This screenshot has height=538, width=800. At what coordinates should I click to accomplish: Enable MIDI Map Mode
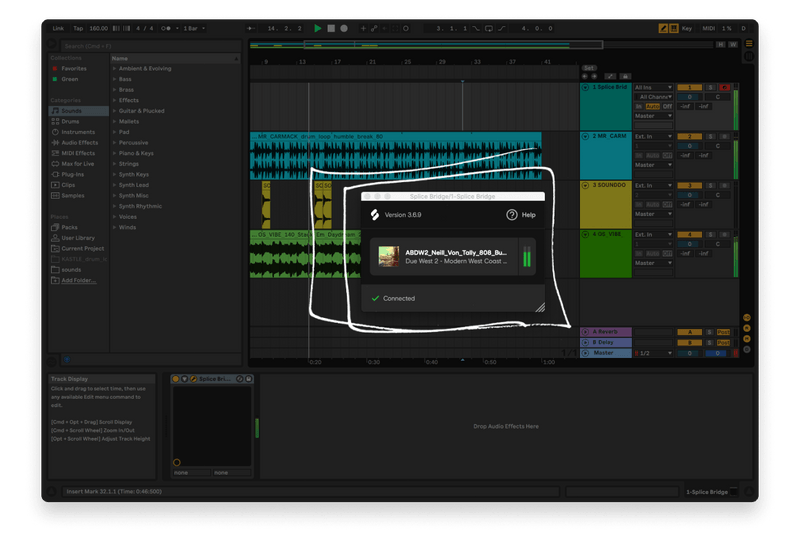[x=709, y=29]
